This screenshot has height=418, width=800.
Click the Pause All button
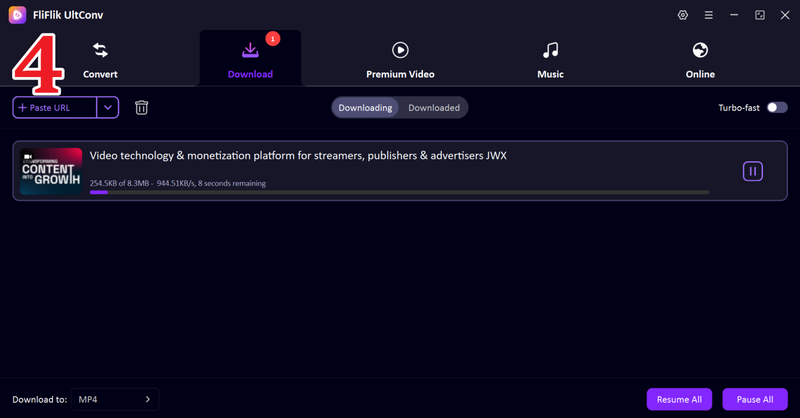[755, 399]
